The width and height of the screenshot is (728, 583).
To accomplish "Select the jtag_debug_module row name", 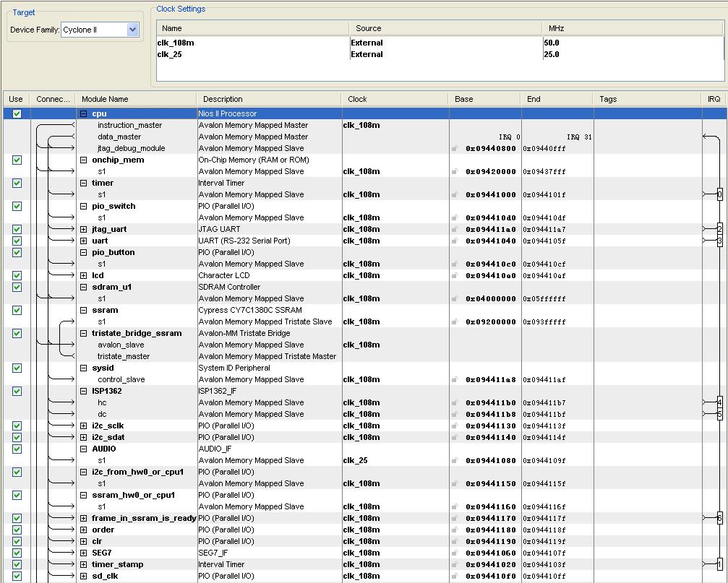I will click(x=132, y=148).
